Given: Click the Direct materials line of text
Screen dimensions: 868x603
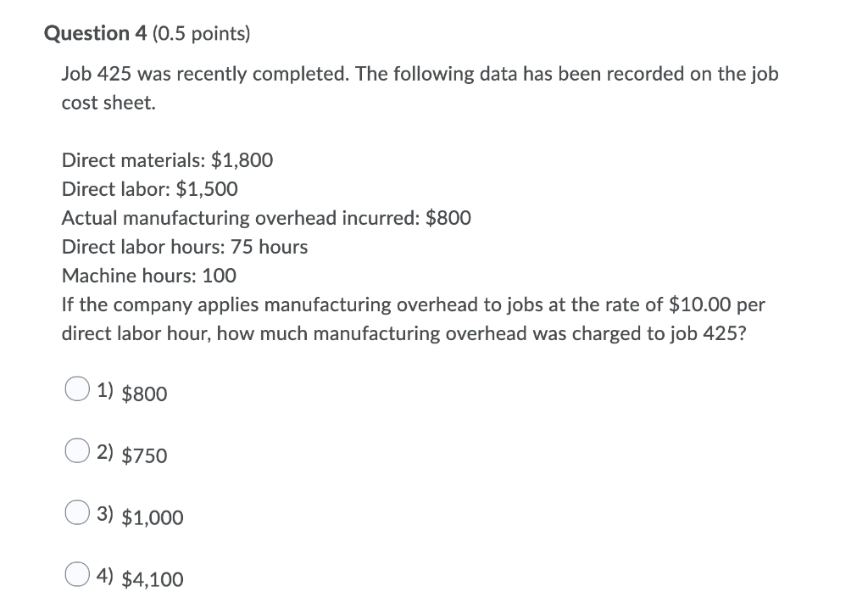Looking at the screenshot, I should [x=166, y=160].
